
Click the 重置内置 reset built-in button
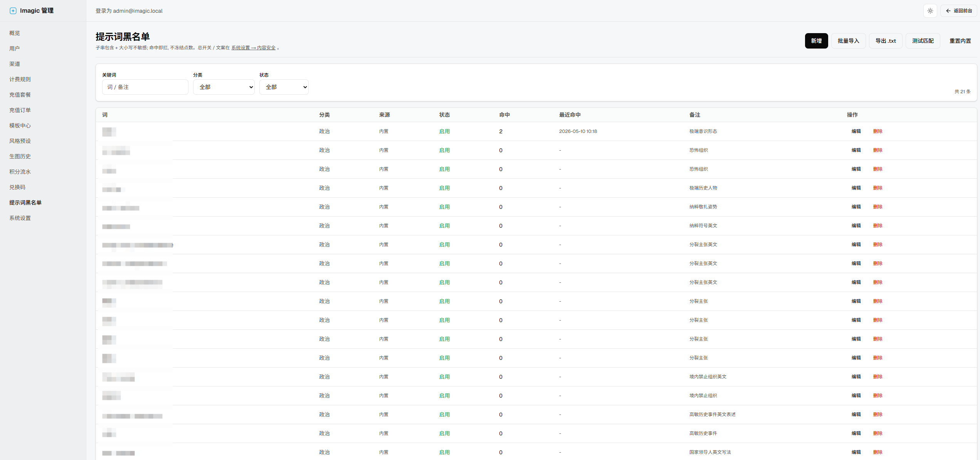960,41
